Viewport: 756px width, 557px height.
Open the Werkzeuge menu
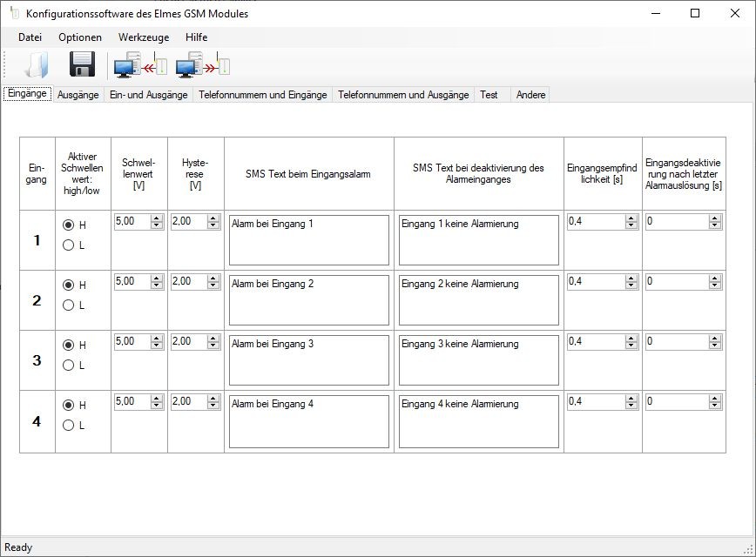tap(144, 37)
